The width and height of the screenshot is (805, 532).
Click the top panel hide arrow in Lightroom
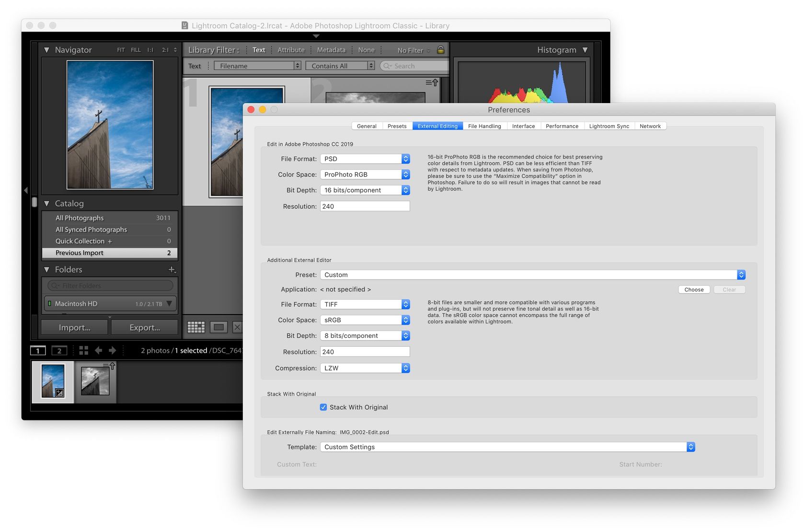click(316, 36)
